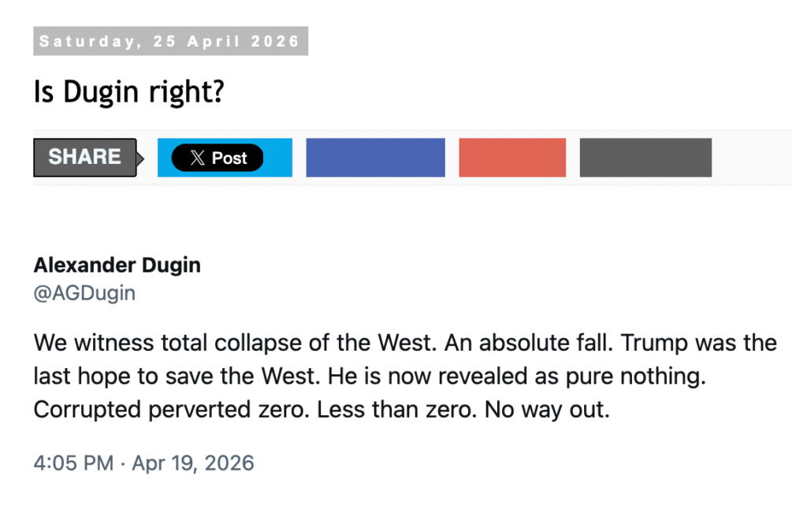Screen dimensions: 807x532
Task: Click the red share button
Action: (512, 158)
